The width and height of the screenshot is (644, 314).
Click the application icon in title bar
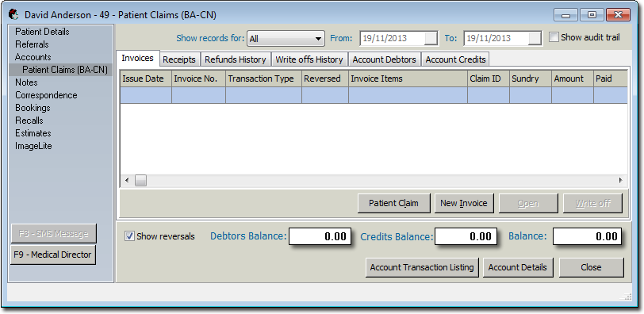(x=13, y=15)
